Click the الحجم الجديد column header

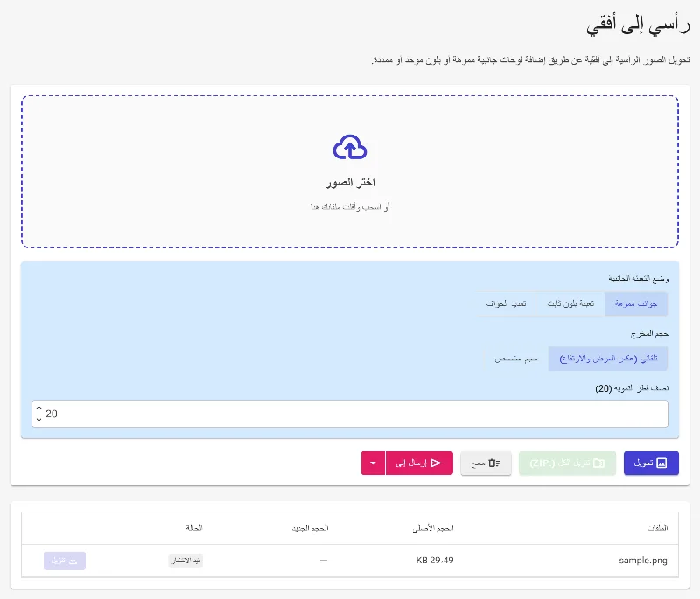[311, 528]
